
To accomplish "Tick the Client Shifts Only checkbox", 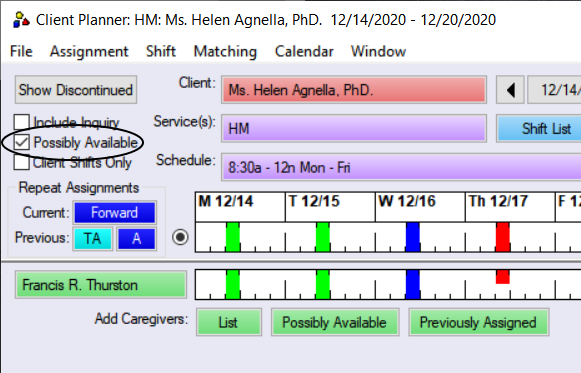I will [x=21, y=162].
